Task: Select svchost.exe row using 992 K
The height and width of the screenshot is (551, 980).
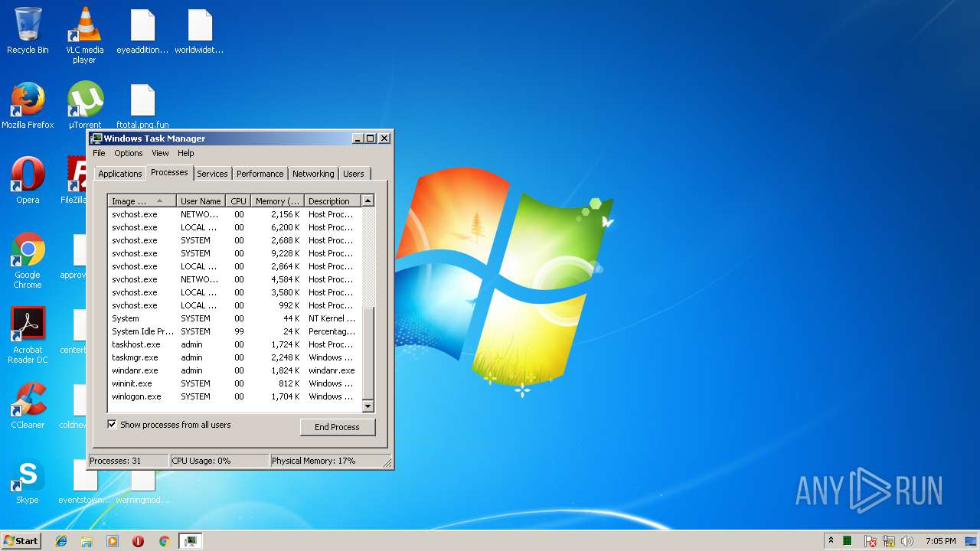Action: coord(234,305)
